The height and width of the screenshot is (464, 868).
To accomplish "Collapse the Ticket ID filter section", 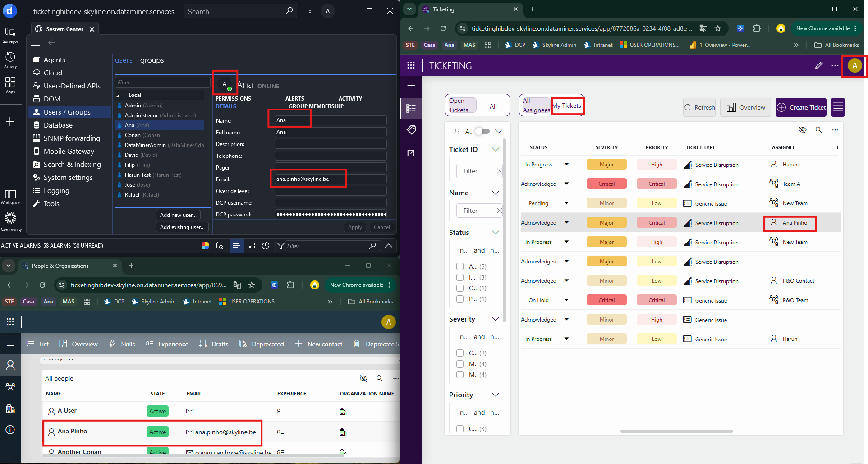I will point(496,149).
